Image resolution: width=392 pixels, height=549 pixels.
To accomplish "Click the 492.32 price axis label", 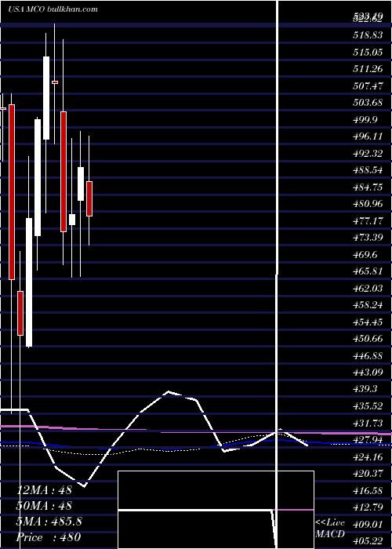I will click(368, 154).
